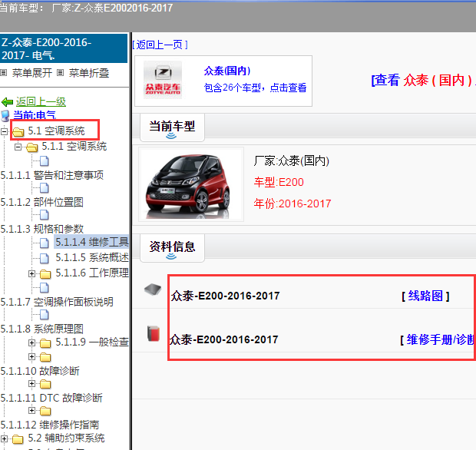Click the folder icon above 5.1.1.12 维修操作指南
Image resolution: width=476 pixels, height=450 pixels.
click(45, 411)
